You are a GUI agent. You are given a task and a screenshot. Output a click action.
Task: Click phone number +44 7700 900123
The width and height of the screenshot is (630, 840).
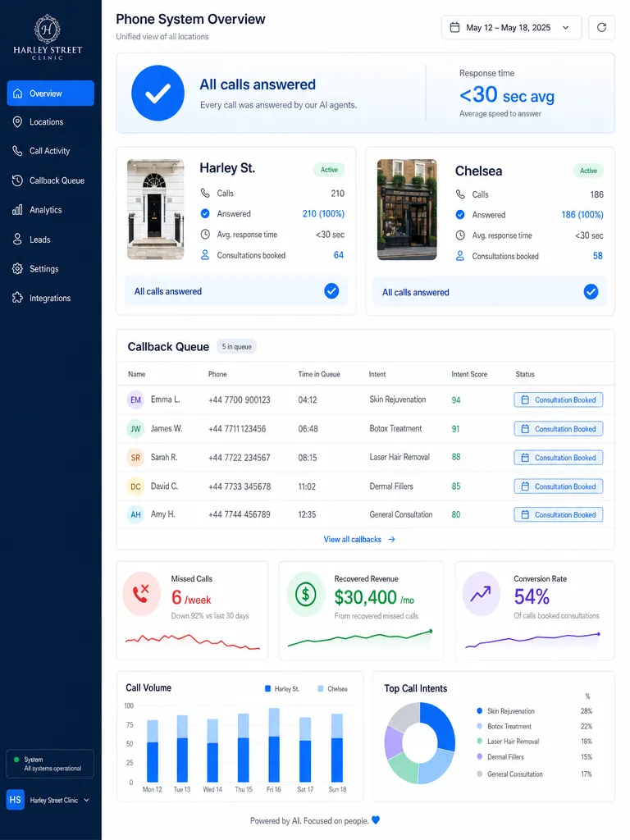point(240,399)
